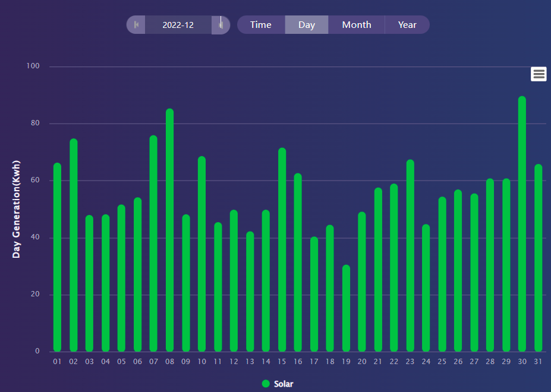Click the bar for day 10

202,255
